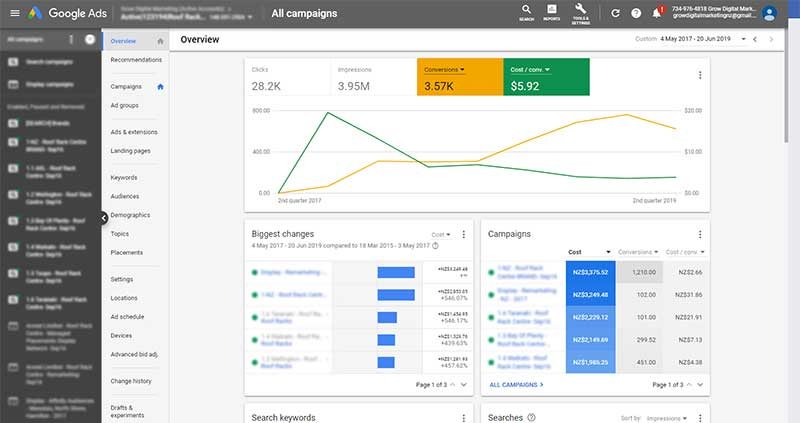Open Demographics page

(x=131, y=215)
